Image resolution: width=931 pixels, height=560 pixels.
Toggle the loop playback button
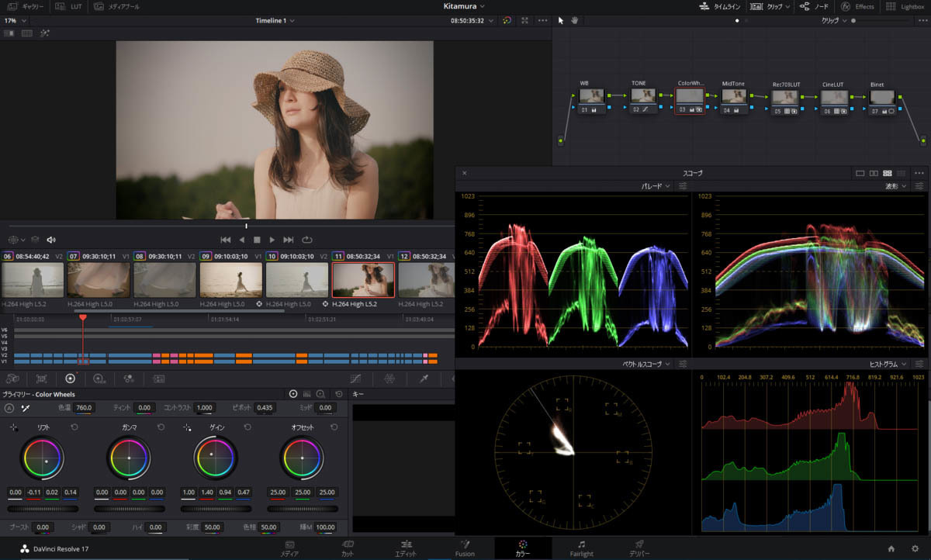point(307,240)
